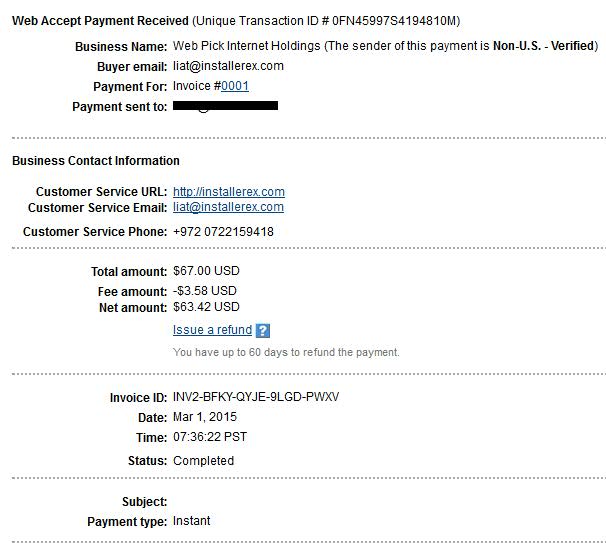Click the Web Accept Payment Received heading
The height and width of the screenshot is (543, 606).
click(100, 21)
